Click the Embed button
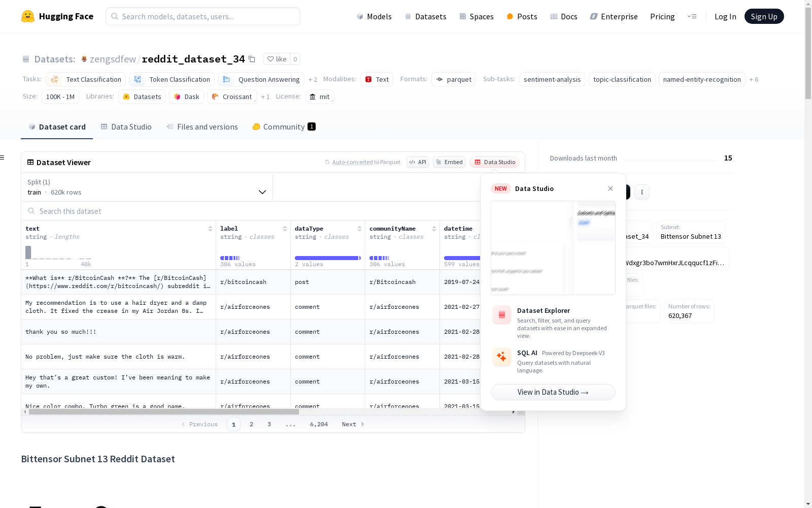 [449, 162]
